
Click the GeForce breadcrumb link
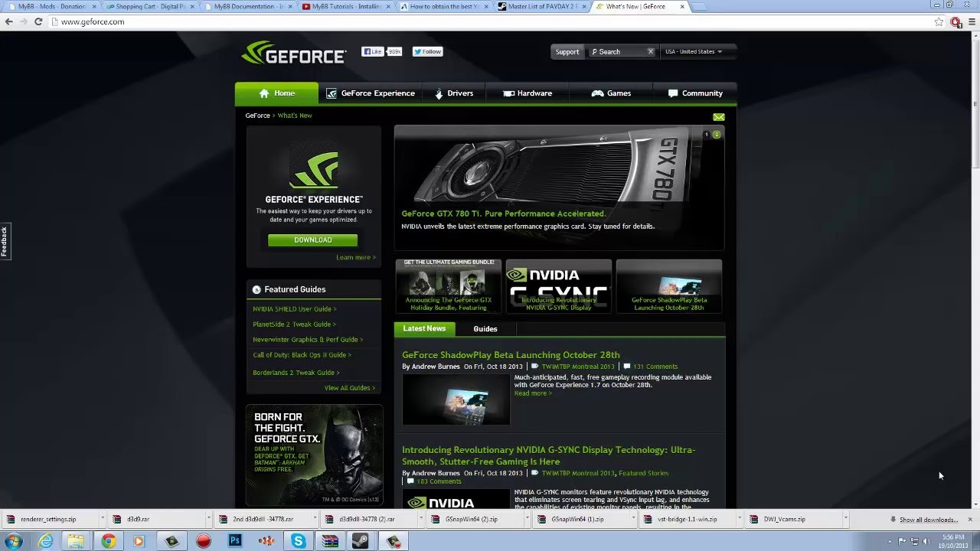click(x=257, y=116)
